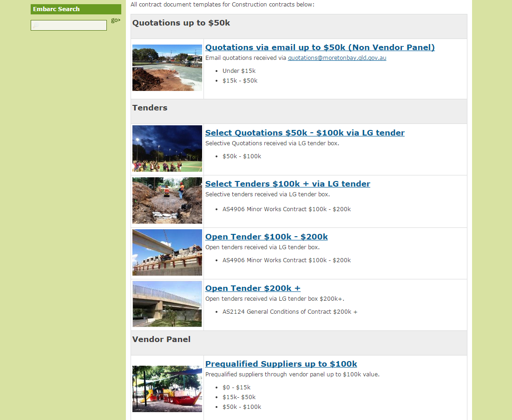Click the construction site dirt pile thumbnail
The height and width of the screenshot is (420, 512).
[167, 68]
